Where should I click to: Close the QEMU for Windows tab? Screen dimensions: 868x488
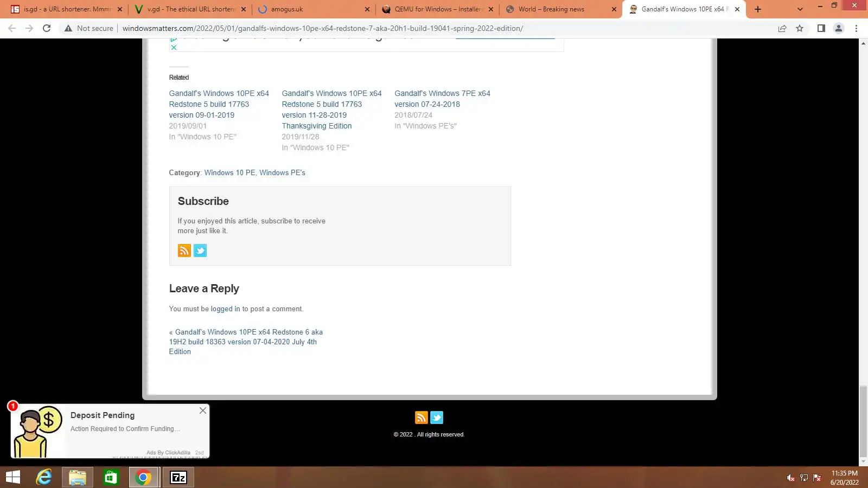(491, 9)
